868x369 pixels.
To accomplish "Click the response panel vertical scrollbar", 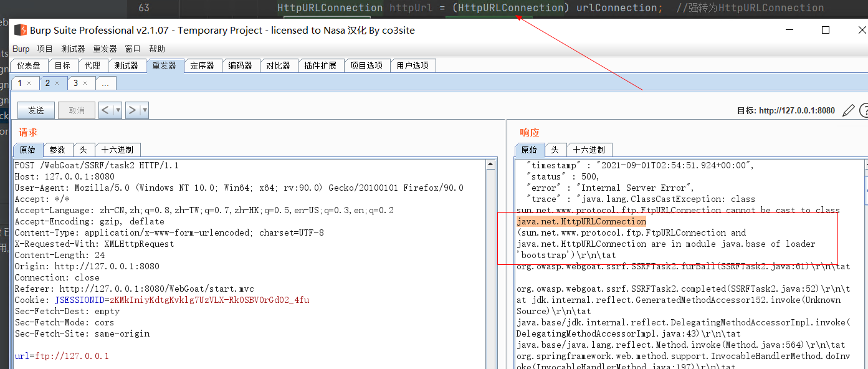I will (x=866, y=264).
